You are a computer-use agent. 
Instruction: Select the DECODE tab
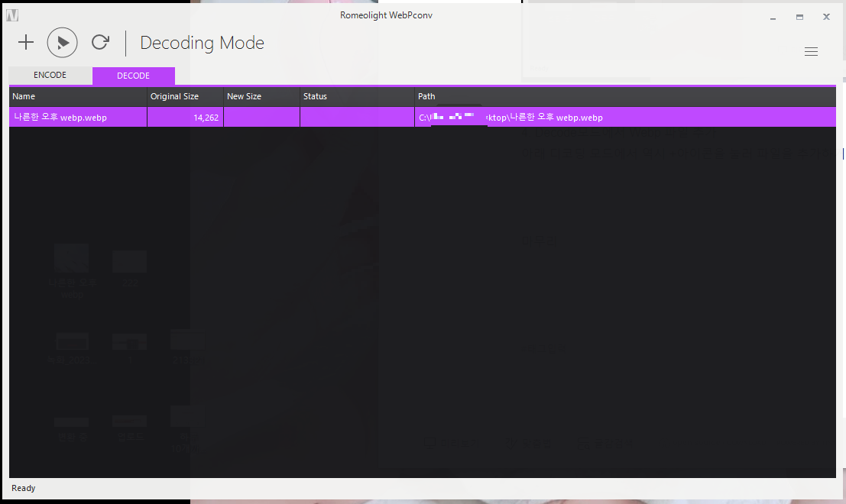click(133, 76)
